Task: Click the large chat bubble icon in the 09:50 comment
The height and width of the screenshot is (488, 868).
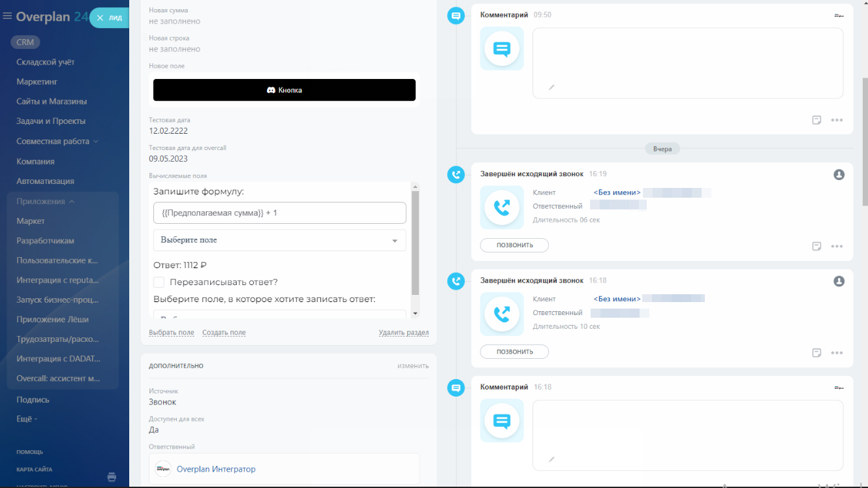Action: pos(502,49)
